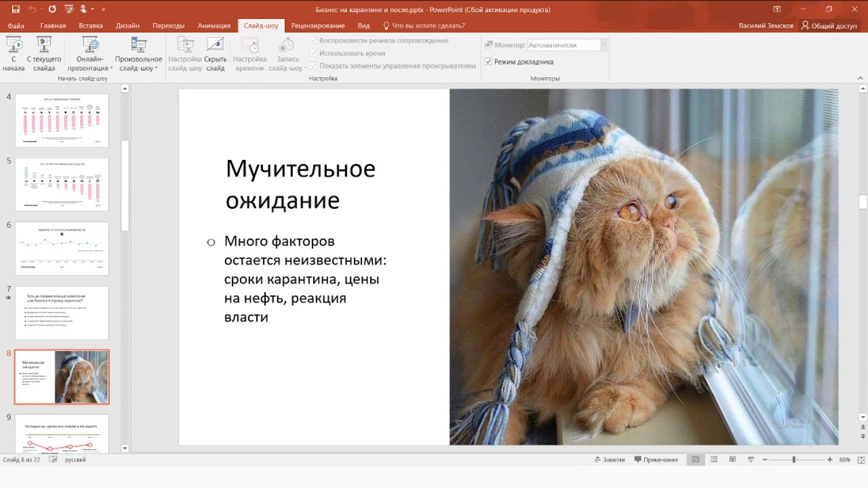Click Запись слайд-шоу record button
The image size is (868, 488).
[285, 54]
